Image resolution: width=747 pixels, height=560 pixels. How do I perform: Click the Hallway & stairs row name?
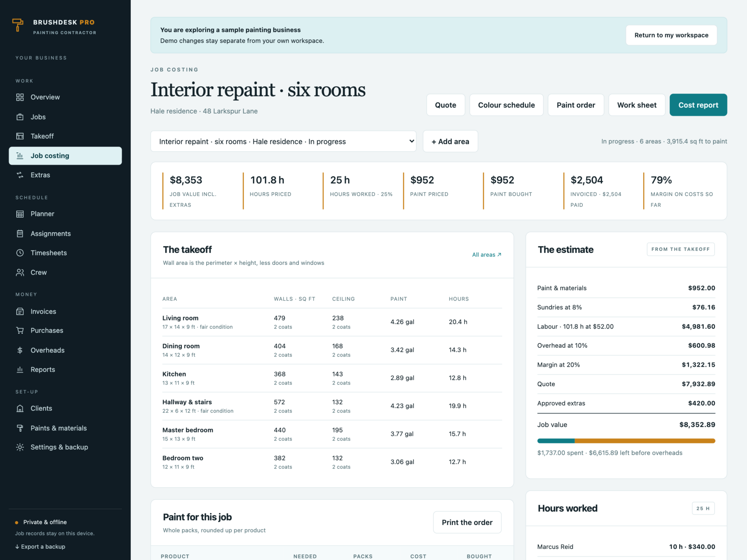[187, 402]
